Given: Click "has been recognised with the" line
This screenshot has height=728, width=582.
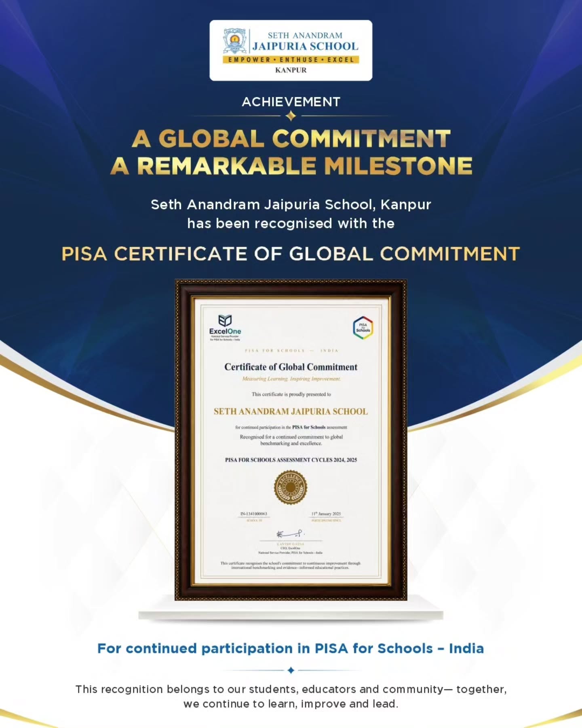Looking at the screenshot, I should pyautogui.click(x=291, y=223).
